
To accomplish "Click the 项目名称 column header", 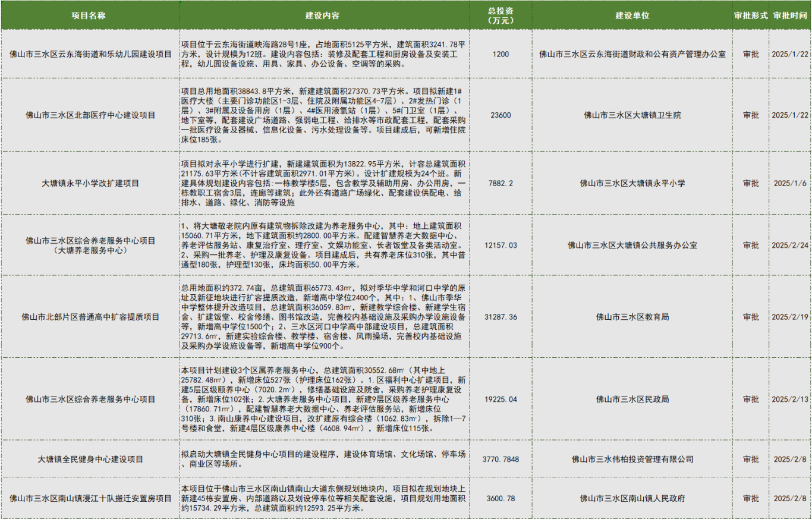I will click(x=90, y=15).
